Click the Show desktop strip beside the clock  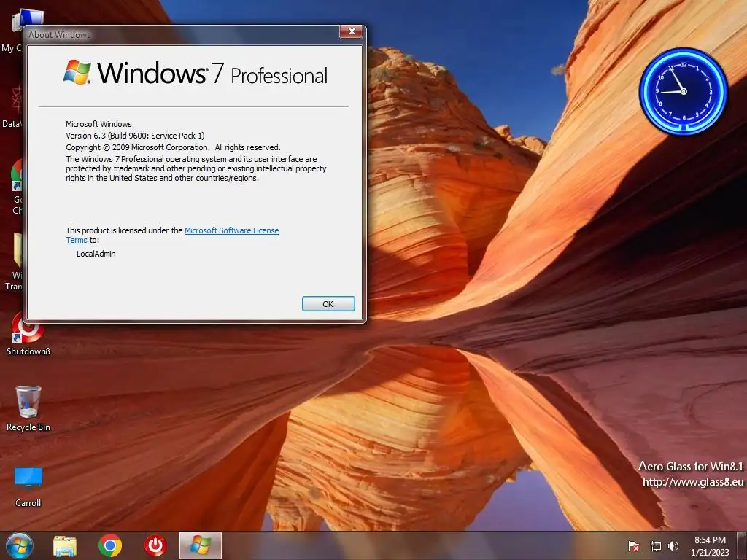[x=741, y=545]
